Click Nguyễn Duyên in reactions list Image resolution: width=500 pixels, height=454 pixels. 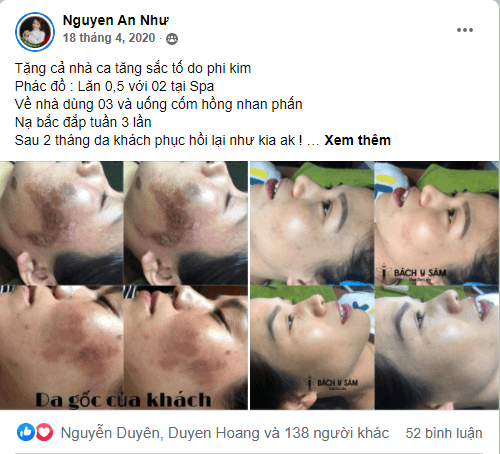[111, 433]
